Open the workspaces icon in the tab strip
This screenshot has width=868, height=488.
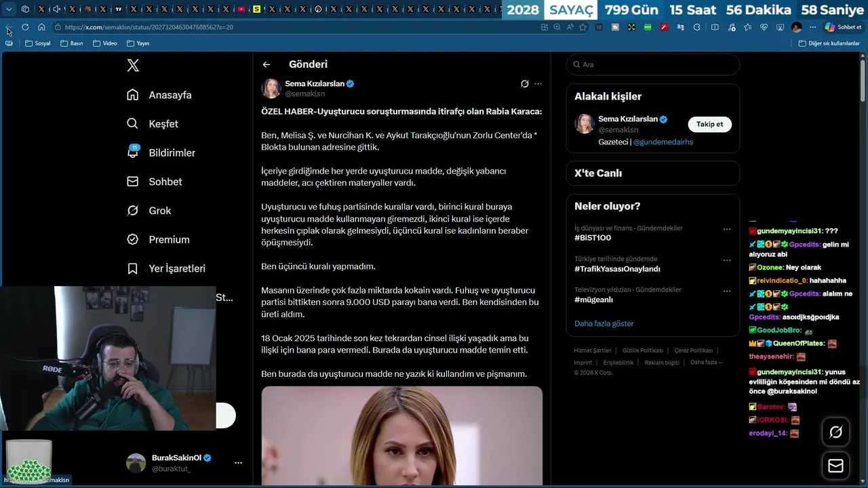(x=25, y=9)
